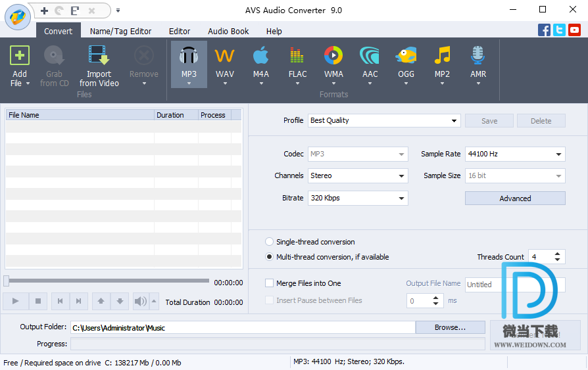Screen dimensions: 588x370
Task: Click the Remove icon
Action: [x=144, y=55]
